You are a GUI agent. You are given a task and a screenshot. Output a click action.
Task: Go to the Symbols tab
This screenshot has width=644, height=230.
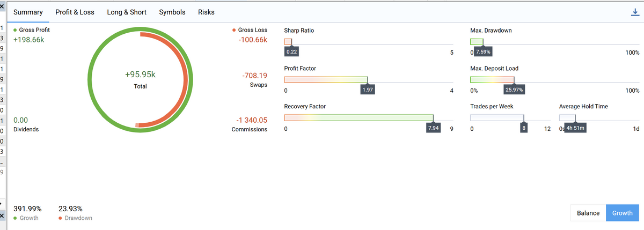coord(172,12)
